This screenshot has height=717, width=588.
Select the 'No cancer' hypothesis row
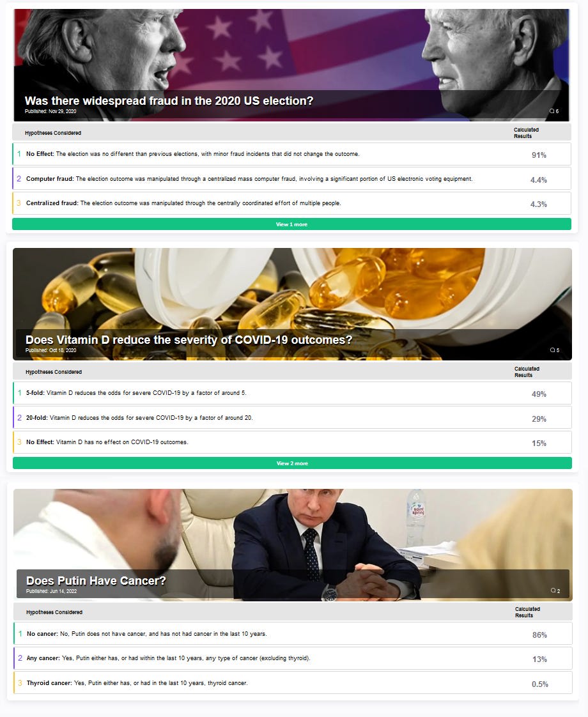pyautogui.click(x=293, y=634)
